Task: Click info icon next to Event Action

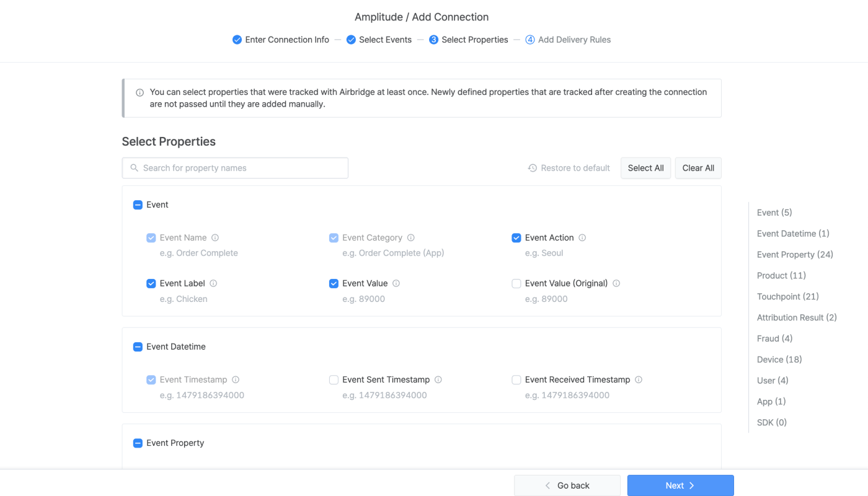Action: [x=582, y=237]
